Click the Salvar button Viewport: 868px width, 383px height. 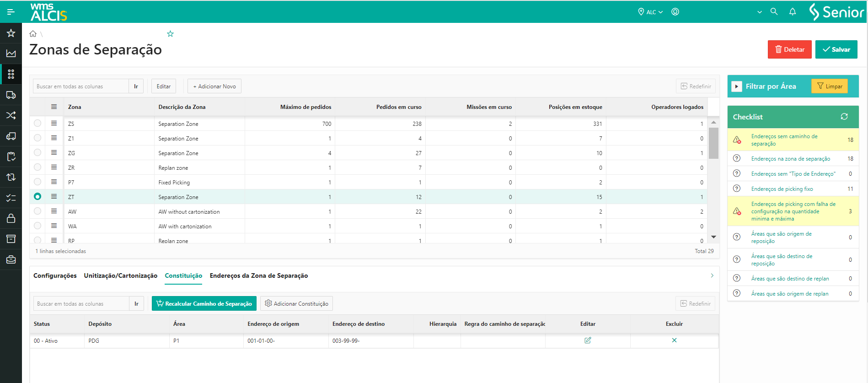pos(836,49)
